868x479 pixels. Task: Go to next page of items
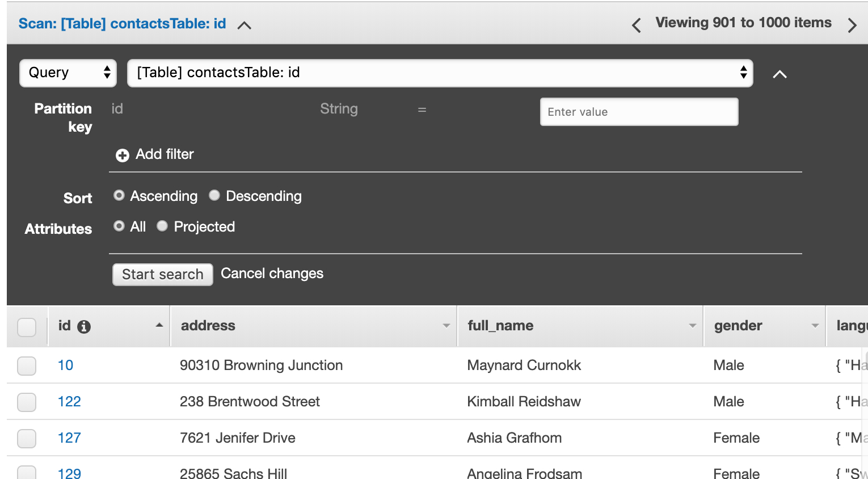(852, 25)
